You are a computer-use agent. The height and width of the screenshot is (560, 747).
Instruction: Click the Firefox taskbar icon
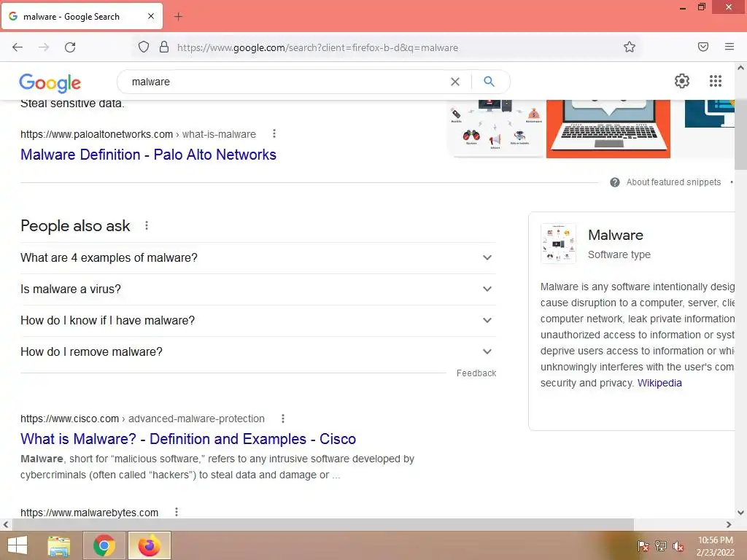click(x=149, y=545)
